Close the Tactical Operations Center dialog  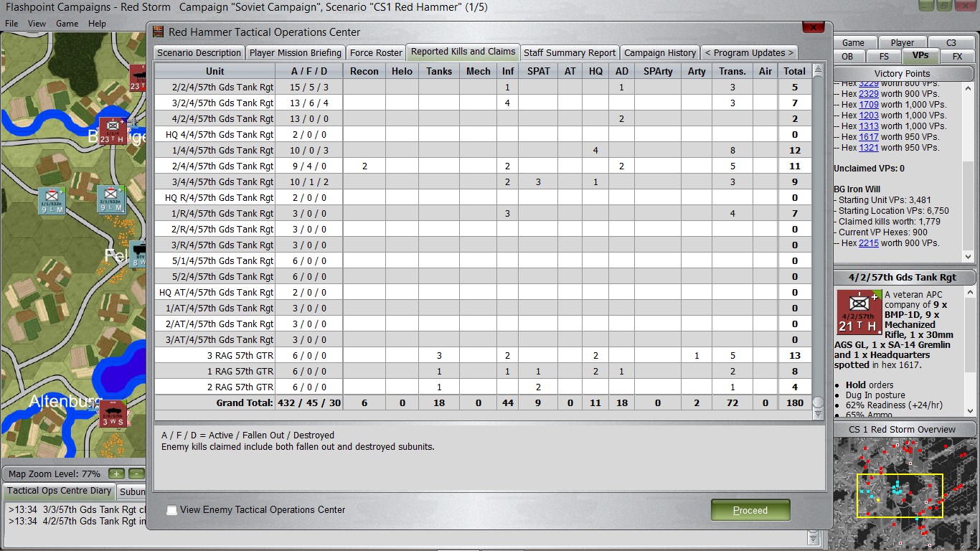(813, 27)
